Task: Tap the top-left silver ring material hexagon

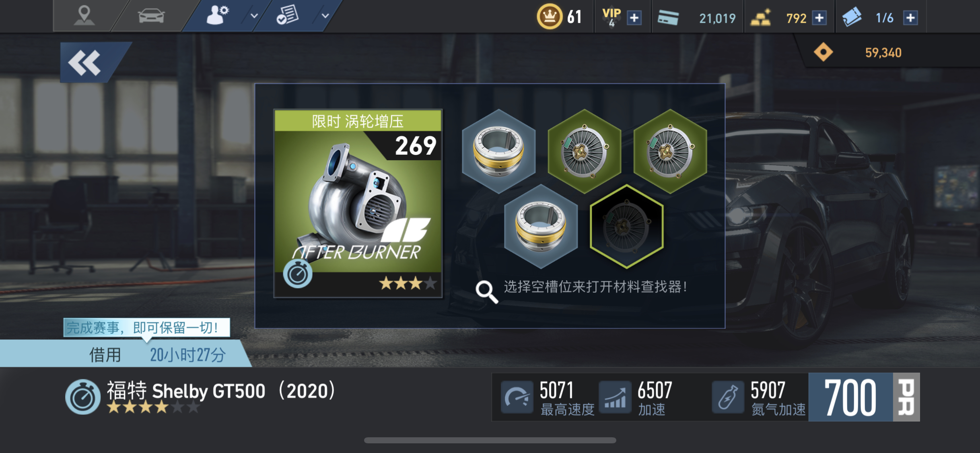Action: (498, 151)
